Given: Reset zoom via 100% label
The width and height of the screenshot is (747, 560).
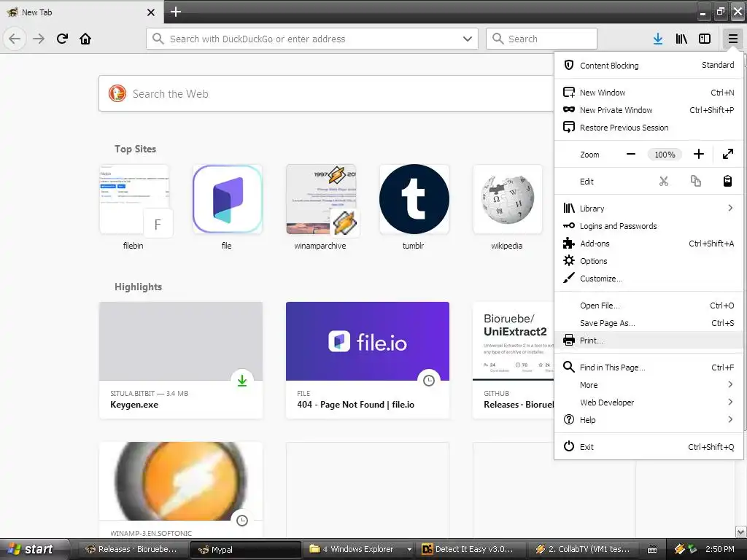Looking at the screenshot, I should [x=665, y=155].
